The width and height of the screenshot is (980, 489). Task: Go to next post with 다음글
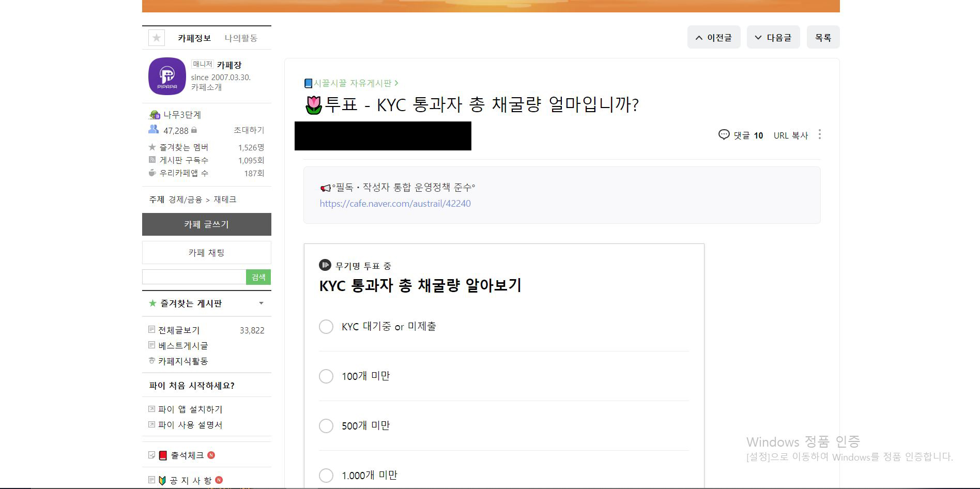pyautogui.click(x=773, y=37)
